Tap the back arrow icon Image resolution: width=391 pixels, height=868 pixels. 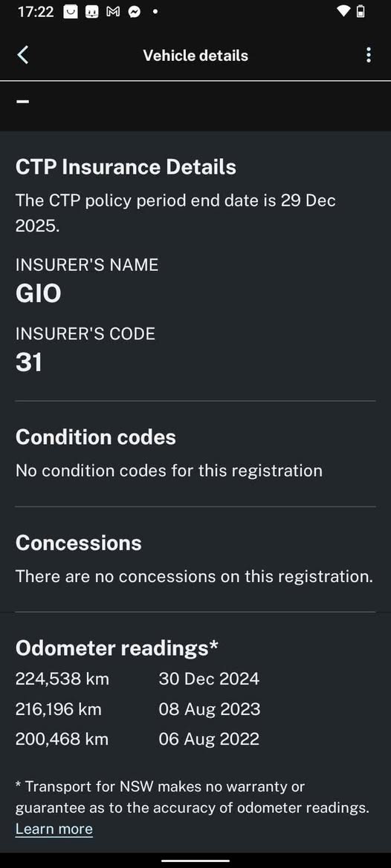point(23,56)
